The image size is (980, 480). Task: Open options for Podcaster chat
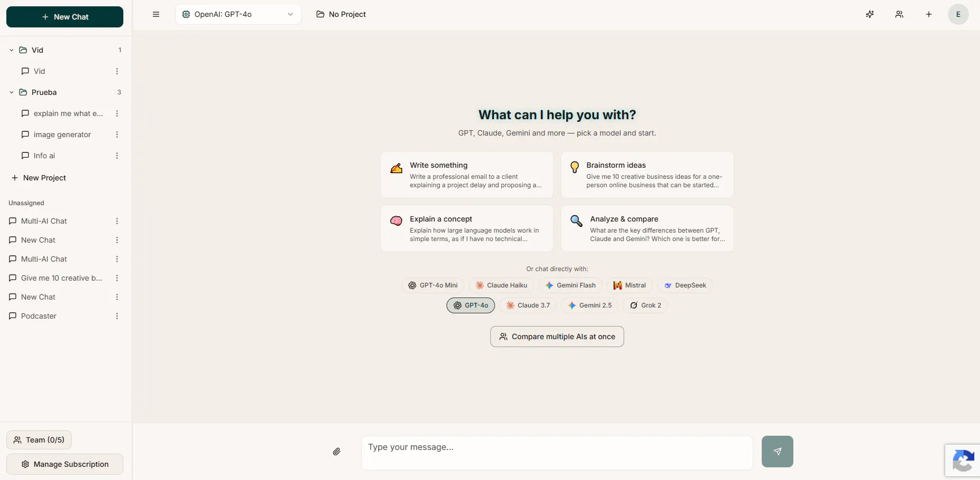117,316
